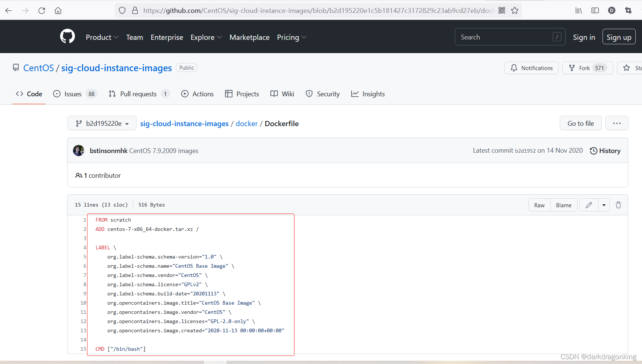Click the 571 fork count
The width and height of the screenshot is (642, 364).
(599, 68)
